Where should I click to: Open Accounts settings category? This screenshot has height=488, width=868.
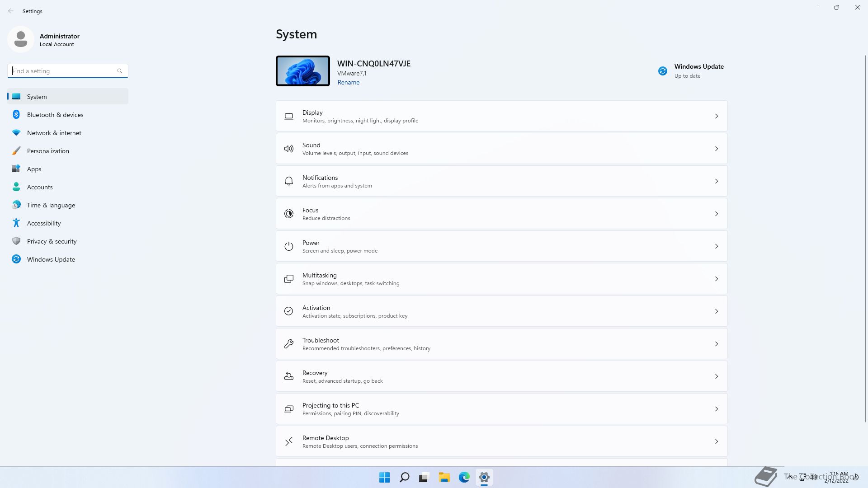click(x=68, y=187)
